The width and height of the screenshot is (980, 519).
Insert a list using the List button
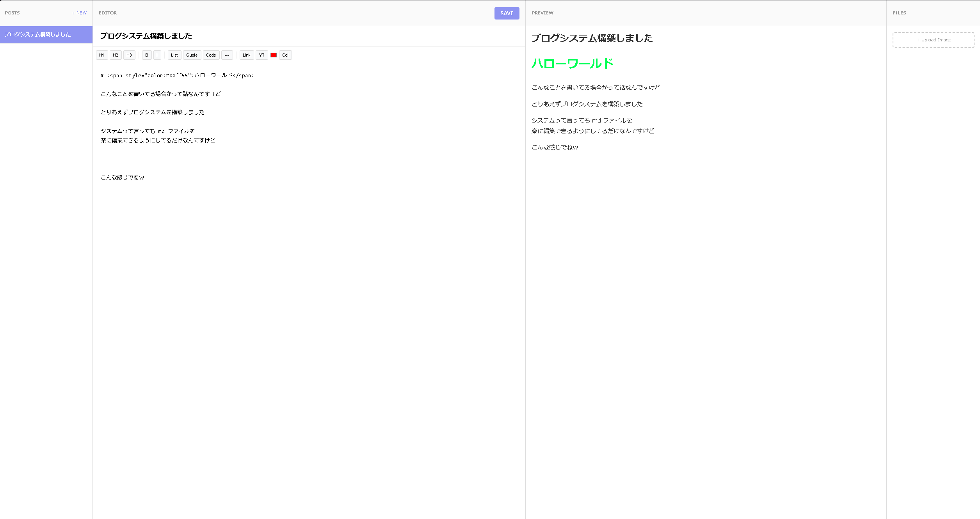tap(174, 55)
